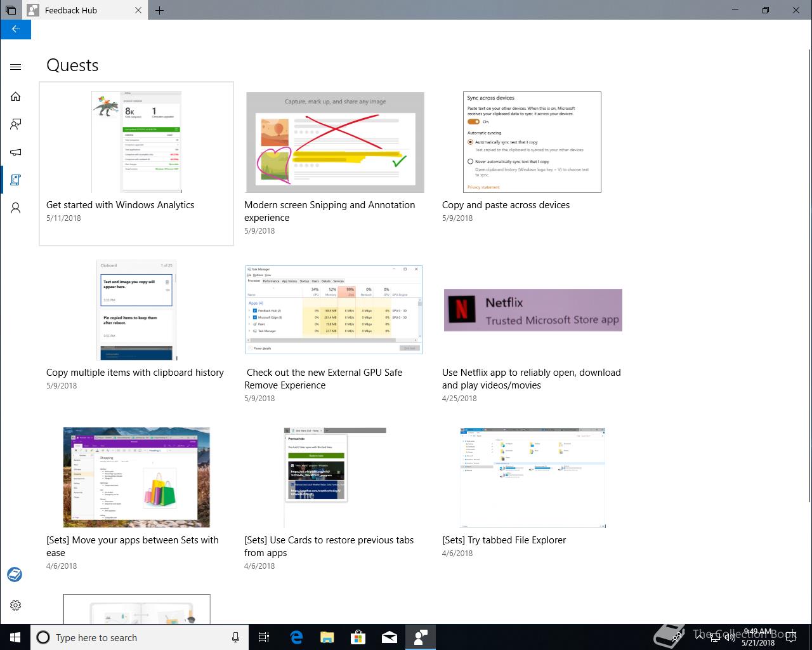Open Task View on the taskbar
Screen dimensions: 812x650
(x=264, y=637)
